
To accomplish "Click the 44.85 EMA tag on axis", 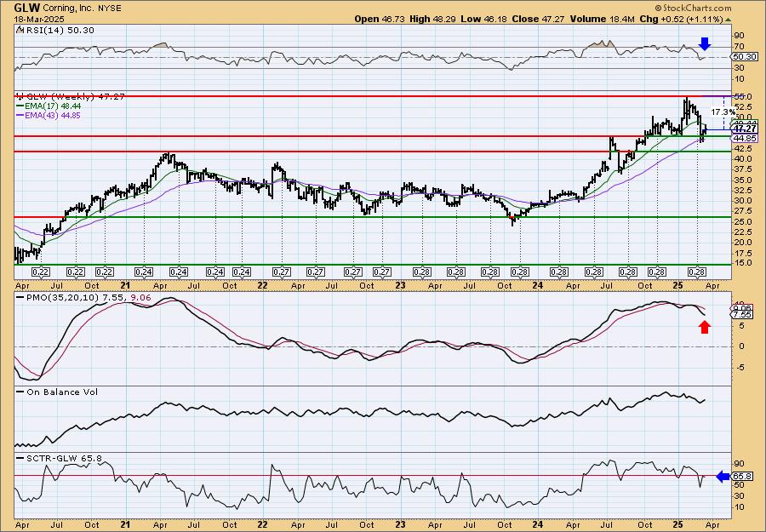I will [x=745, y=139].
